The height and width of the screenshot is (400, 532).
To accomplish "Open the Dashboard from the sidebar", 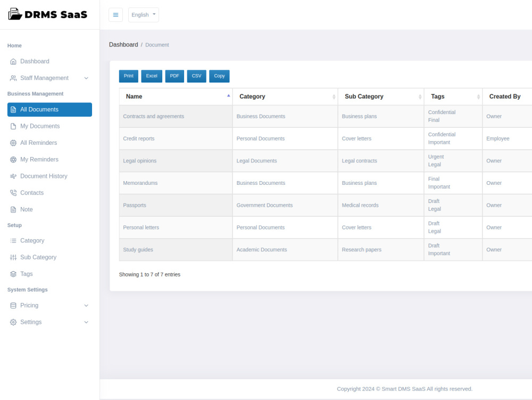I will [35, 61].
